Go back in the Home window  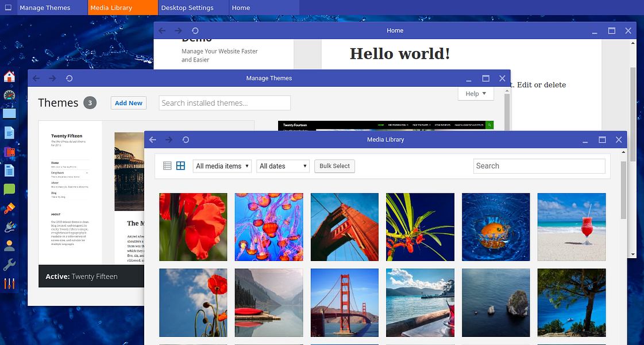tap(162, 31)
